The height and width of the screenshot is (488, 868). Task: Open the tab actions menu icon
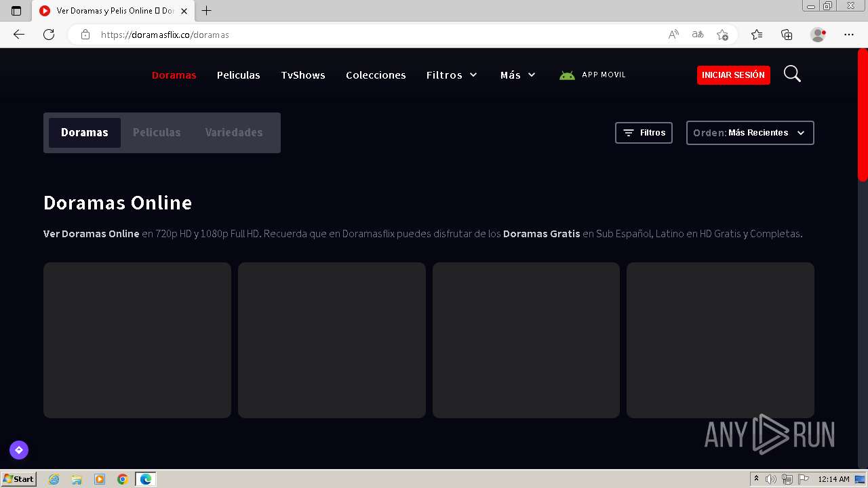click(16, 11)
